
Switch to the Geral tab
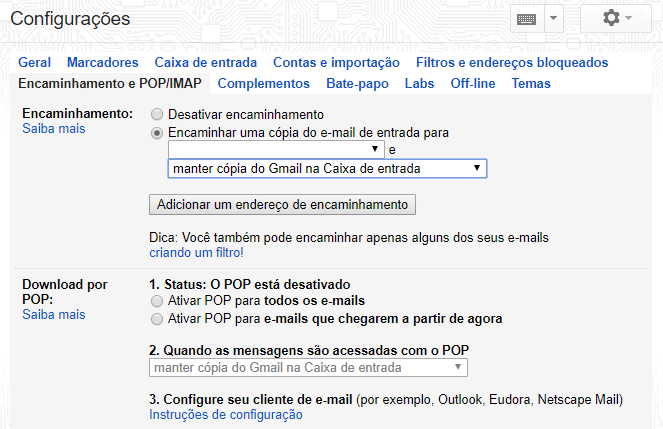[x=35, y=63]
